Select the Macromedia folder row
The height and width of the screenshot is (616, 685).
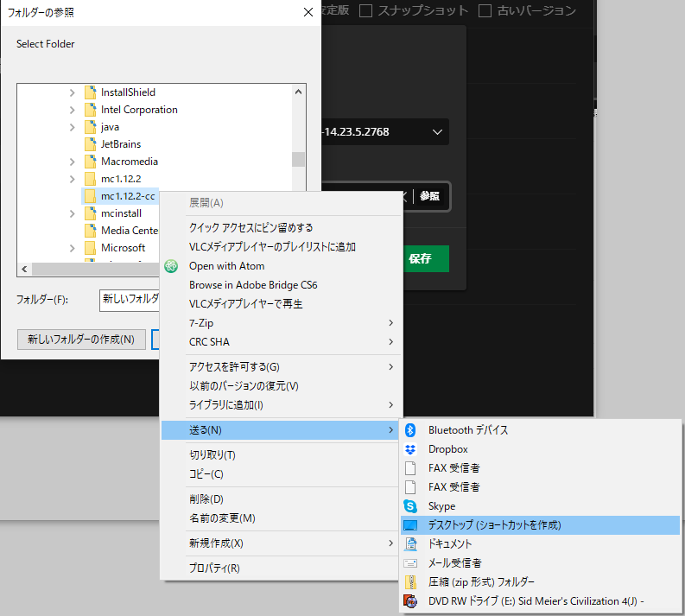[130, 162]
